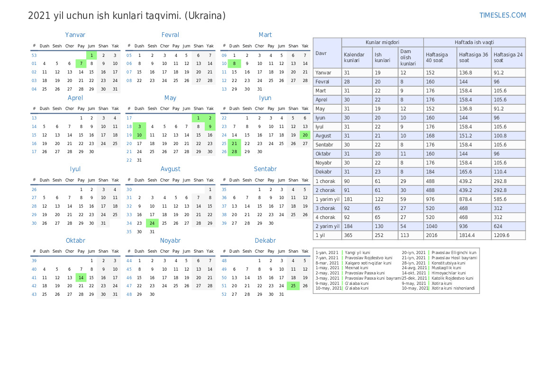Select highlighted October 14 date
Viewport: 554px width, 392px height.
[81, 278]
